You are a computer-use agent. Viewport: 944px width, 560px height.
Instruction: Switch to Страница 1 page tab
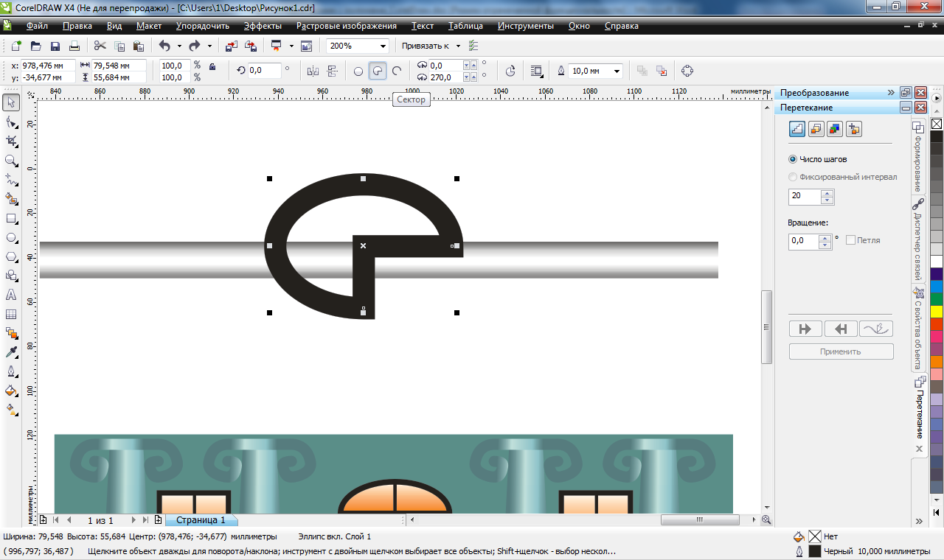click(x=201, y=520)
